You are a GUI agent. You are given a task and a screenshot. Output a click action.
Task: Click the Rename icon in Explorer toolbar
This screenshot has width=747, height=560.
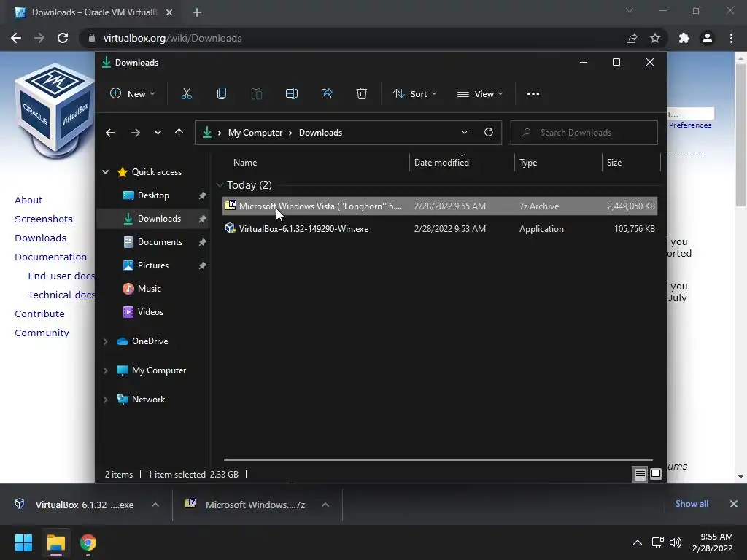(x=292, y=93)
